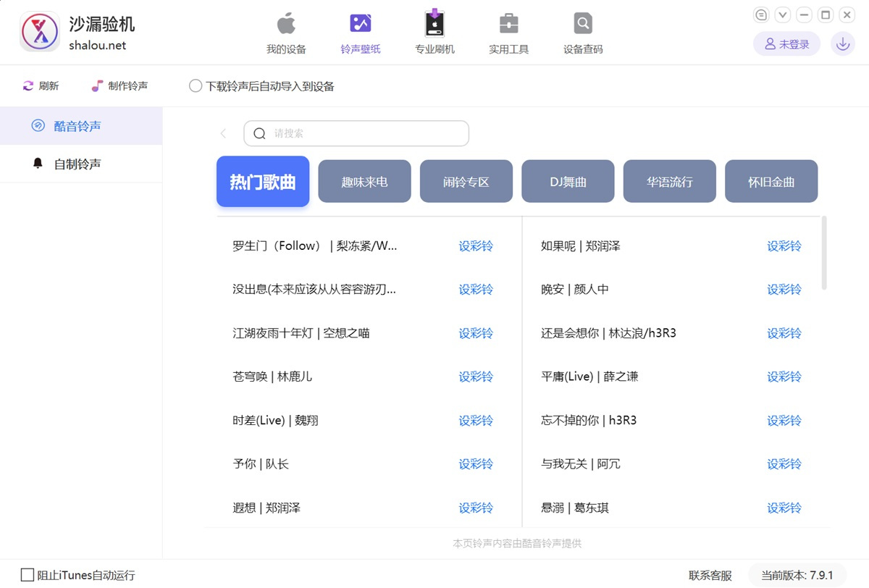Click 设彩铃 for 晚安 | 颜人中

[x=784, y=290]
